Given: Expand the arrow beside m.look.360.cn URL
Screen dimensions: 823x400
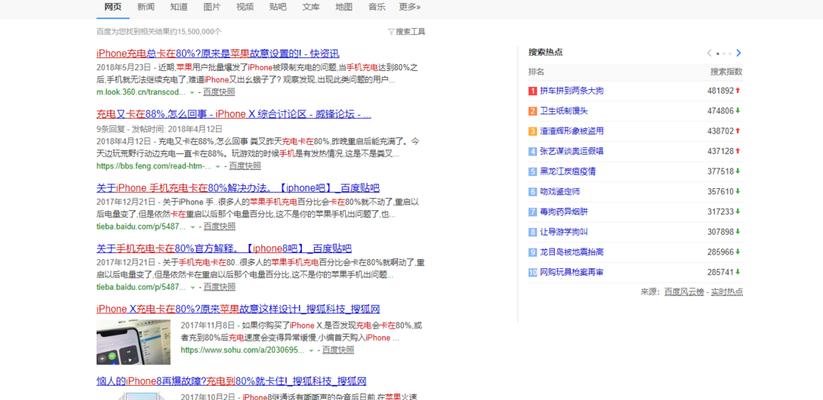Looking at the screenshot, I should coord(192,92).
